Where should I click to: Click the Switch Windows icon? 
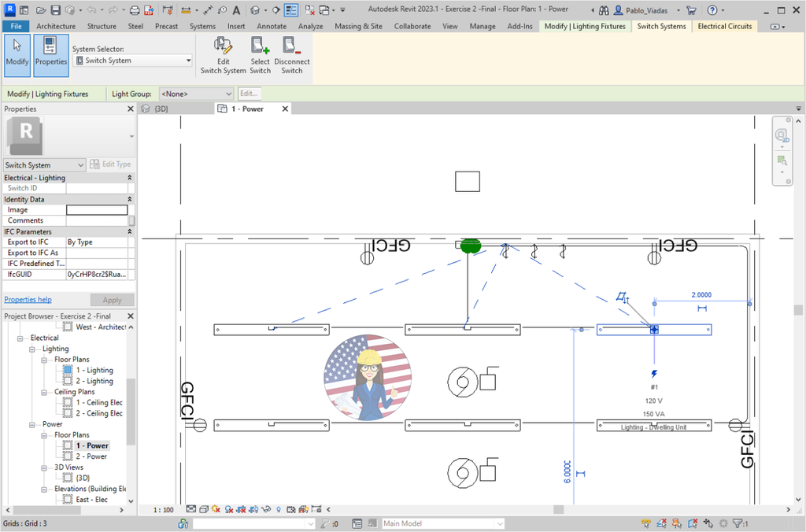tap(324, 9)
